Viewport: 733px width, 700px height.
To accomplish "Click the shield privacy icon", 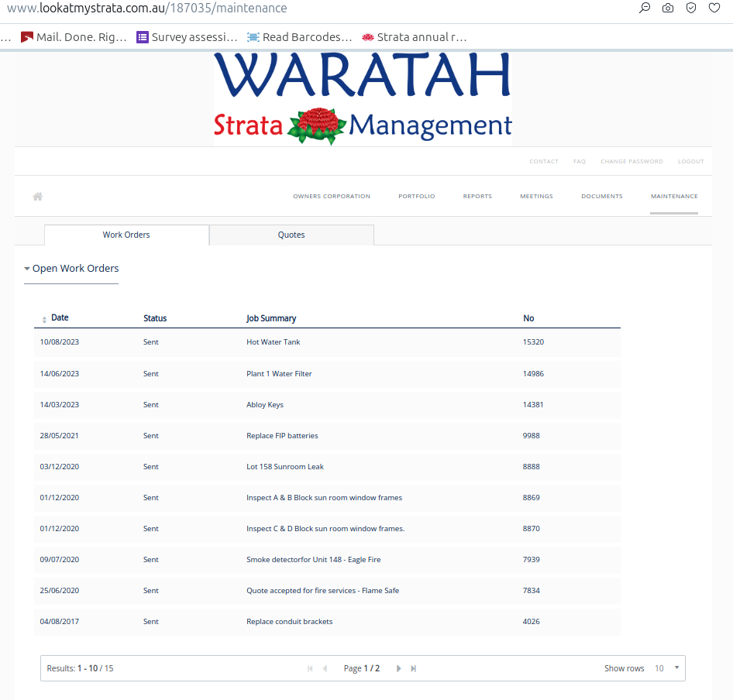I will click(691, 8).
